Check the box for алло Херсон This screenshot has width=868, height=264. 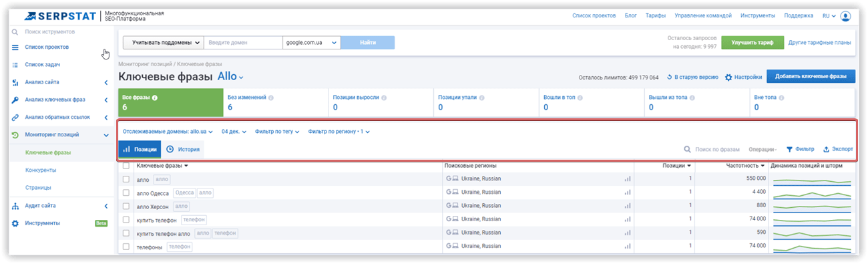coord(126,206)
